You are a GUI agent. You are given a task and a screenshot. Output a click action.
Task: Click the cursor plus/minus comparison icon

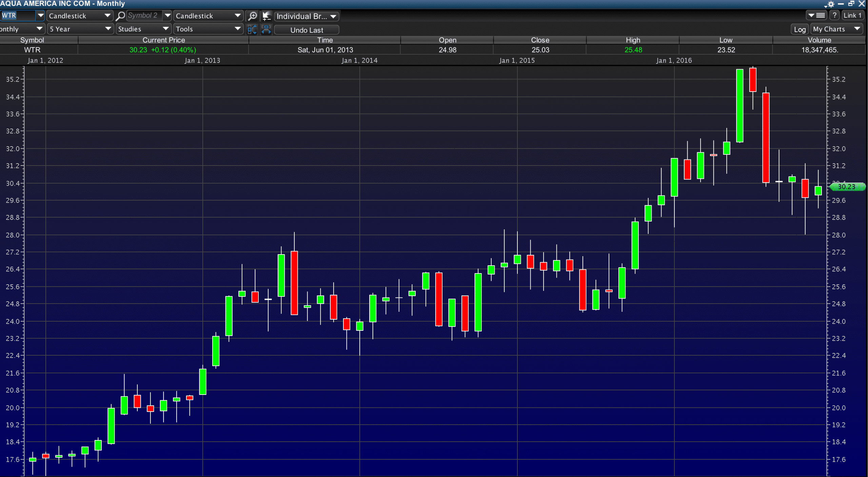tap(267, 16)
